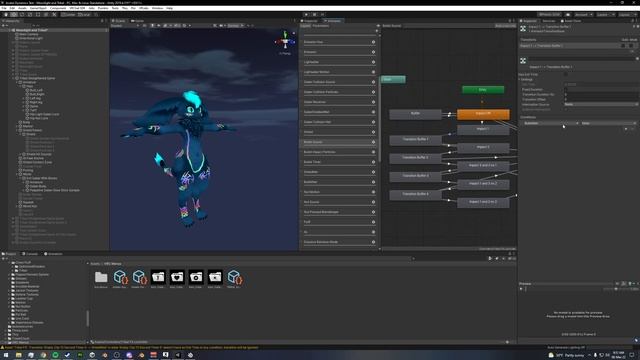Image resolution: width=640 pixels, height=360 pixels.
Task: Open Windows Start button on taskbar
Action: [6, 355]
